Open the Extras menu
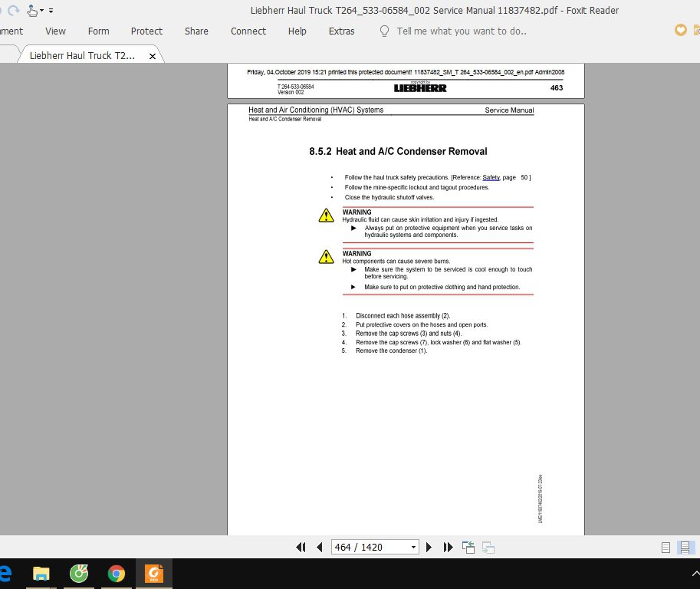 pos(341,31)
